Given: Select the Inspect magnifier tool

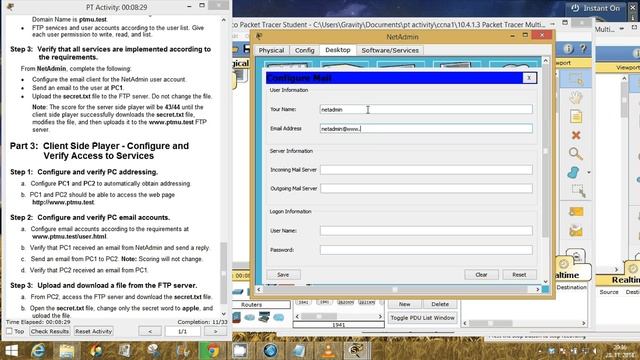Looking at the screenshot, I should [576, 154].
